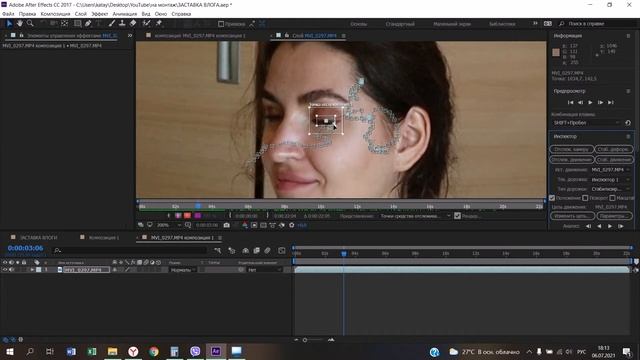Open composition mini-flowchart icon in timeline
Image resolution: width=640 pixels, height=360 pixels.
pyautogui.click(x=218, y=250)
